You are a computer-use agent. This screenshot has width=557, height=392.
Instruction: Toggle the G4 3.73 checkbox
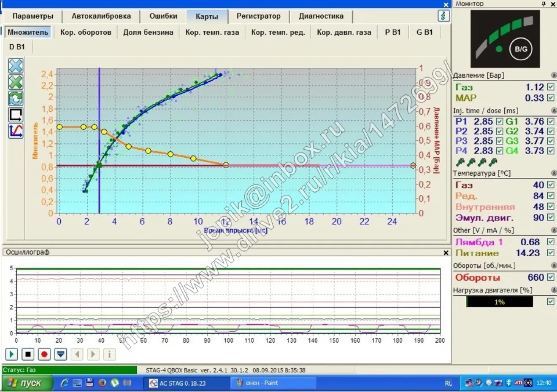pos(551,150)
